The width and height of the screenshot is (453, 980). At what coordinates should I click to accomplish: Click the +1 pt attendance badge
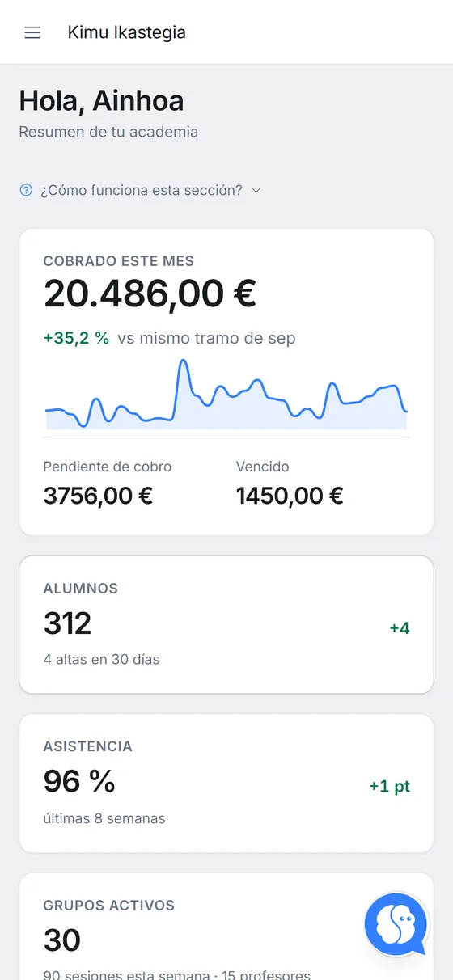pos(390,787)
